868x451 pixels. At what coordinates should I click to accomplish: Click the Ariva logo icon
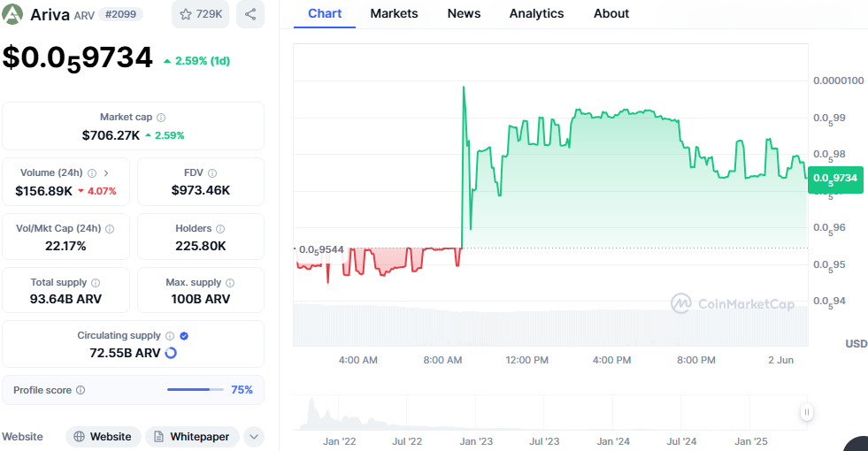[12, 14]
